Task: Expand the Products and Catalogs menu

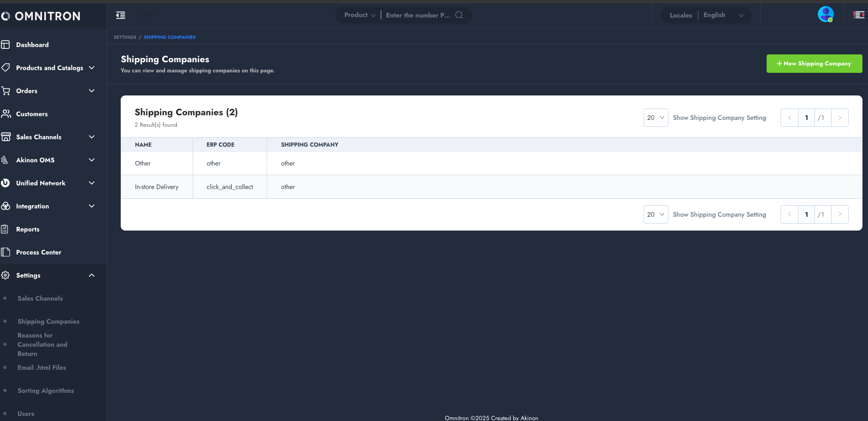Action: [x=92, y=68]
